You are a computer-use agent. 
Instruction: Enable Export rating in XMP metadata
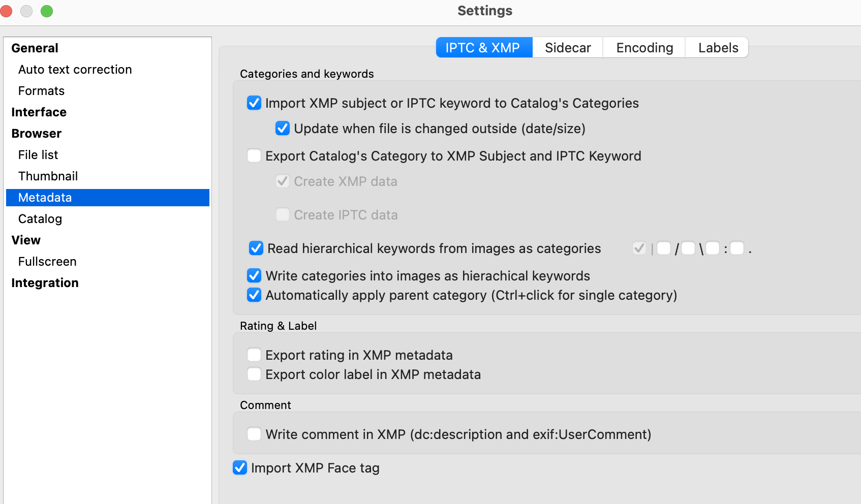point(254,355)
